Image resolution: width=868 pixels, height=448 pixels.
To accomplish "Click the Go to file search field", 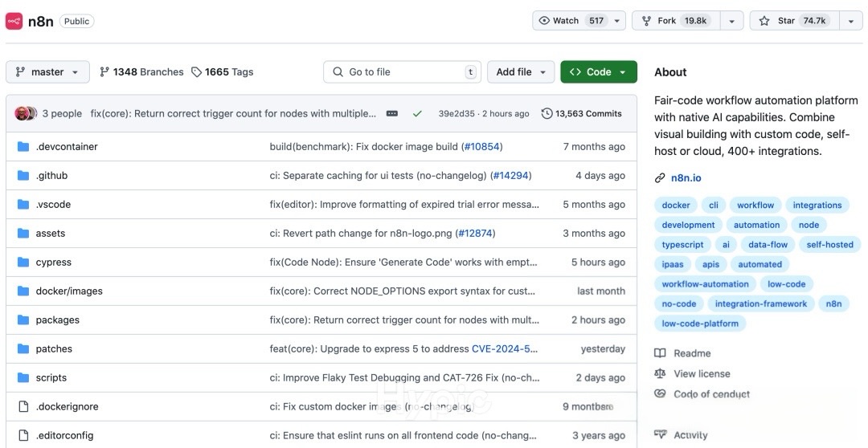I will [x=402, y=72].
